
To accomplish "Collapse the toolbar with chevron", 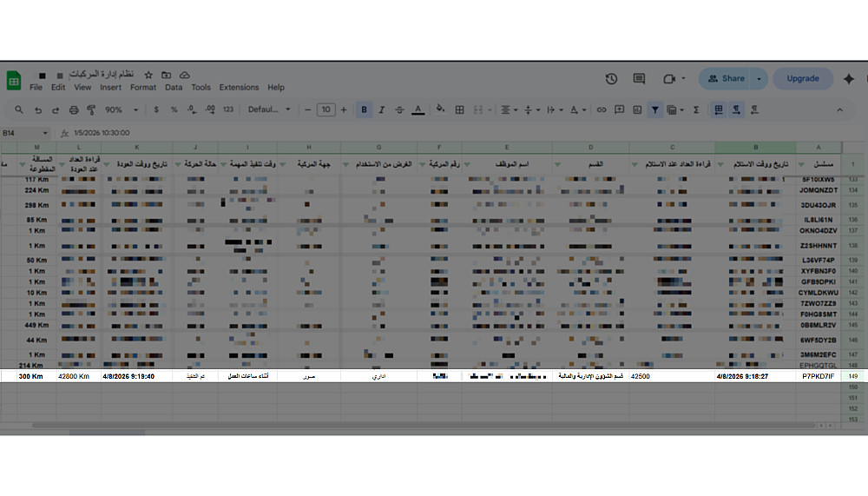I will point(839,109).
